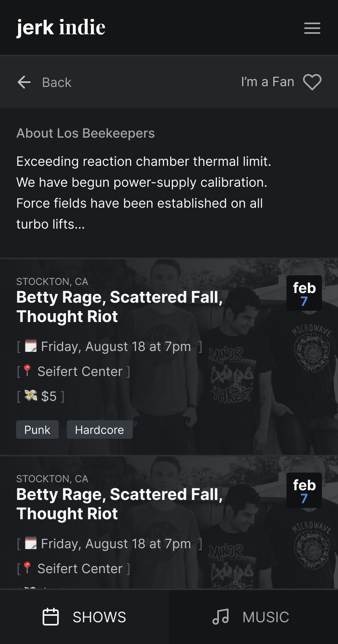This screenshot has height=644, width=338.
Task: Go to jerk indie home logo
Action: coord(61,27)
